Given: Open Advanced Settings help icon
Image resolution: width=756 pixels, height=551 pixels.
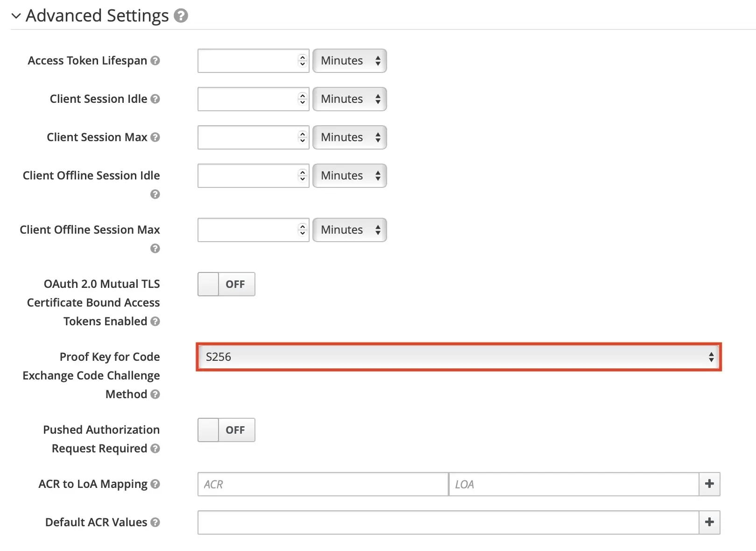Looking at the screenshot, I should click(181, 16).
